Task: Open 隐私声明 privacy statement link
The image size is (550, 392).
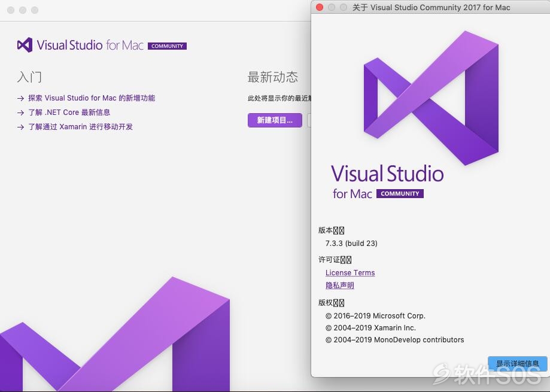Action: 339,285
